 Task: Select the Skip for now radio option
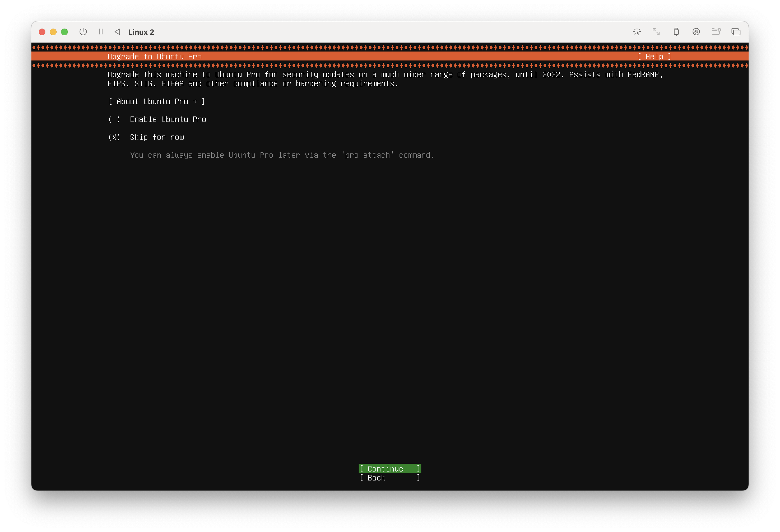[114, 137]
